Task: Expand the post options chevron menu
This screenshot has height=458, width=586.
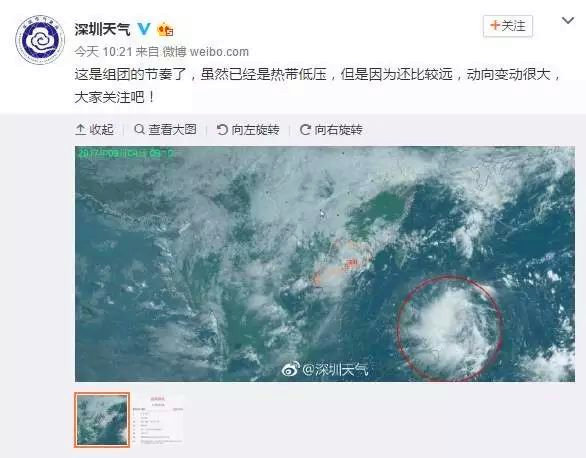Action: pos(568,21)
